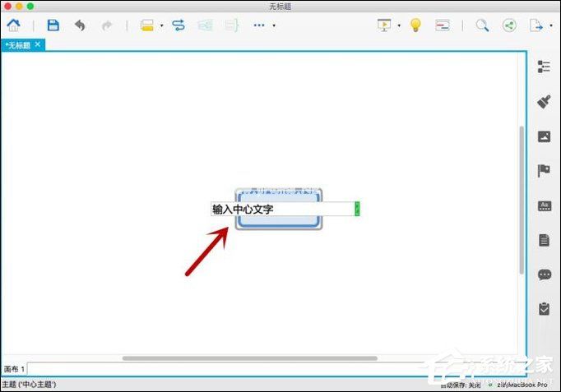Image resolution: width=561 pixels, height=392 pixels.
Task: Click the Home icon in toolbar
Action: click(x=13, y=25)
